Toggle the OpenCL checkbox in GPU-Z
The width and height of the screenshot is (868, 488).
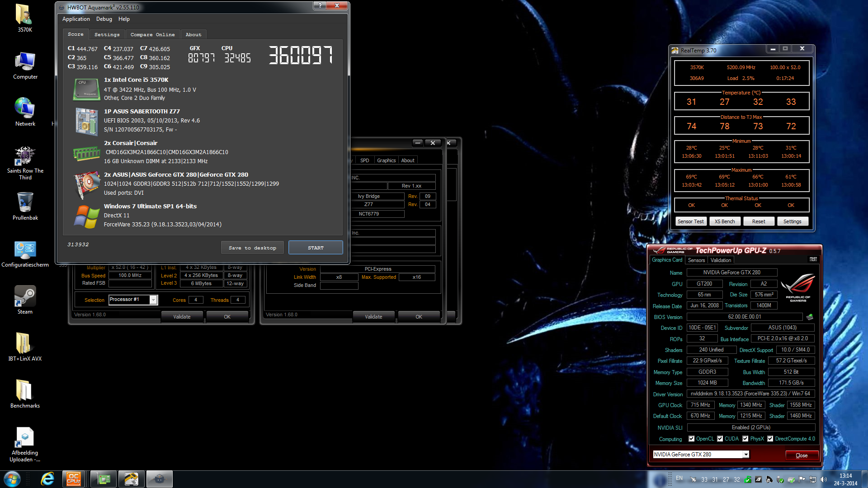pyautogui.click(x=691, y=439)
